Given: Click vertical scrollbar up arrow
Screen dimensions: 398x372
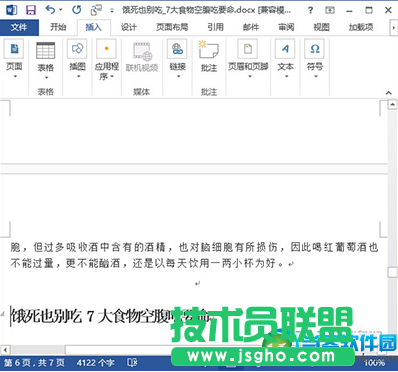Looking at the screenshot, I should pos(393,105).
